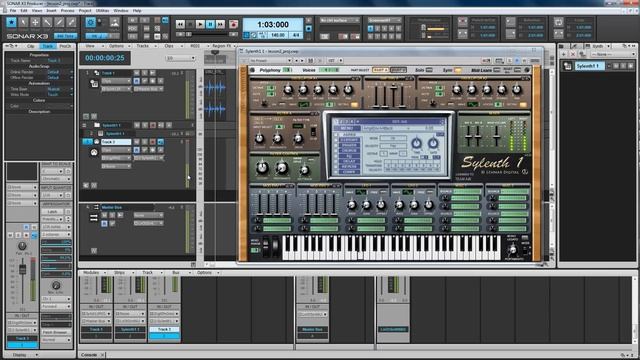The width and height of the screenshot is (640, 360).
Task: Open the Edit menu
Action: [24, 11]
